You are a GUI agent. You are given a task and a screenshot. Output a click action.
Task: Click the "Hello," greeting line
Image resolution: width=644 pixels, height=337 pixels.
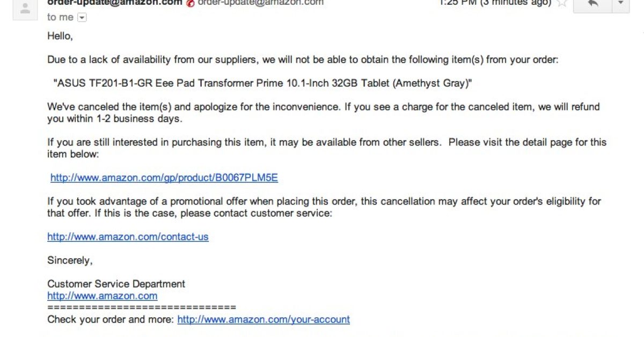(60, 36)
